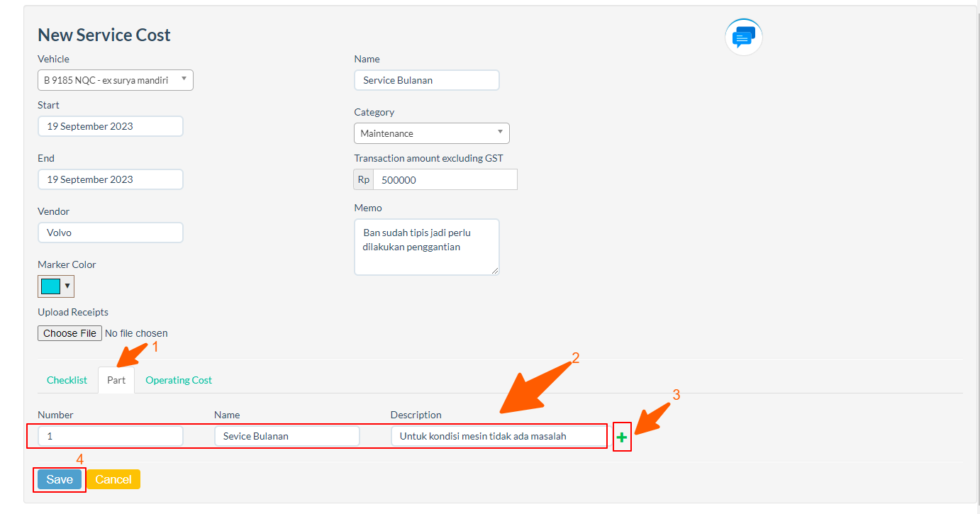Focus the Vendor input field

click(111, 233)
